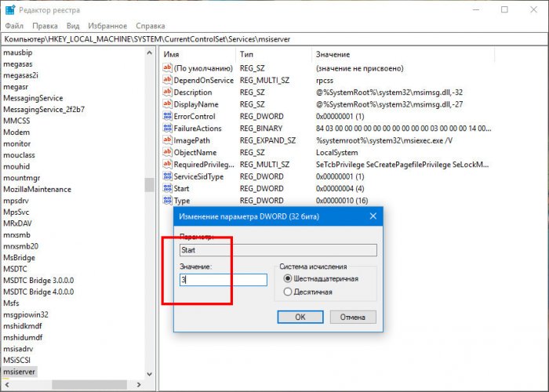Select the MsBridge key
The image size is (549, 392).
(x=20, y=258)
